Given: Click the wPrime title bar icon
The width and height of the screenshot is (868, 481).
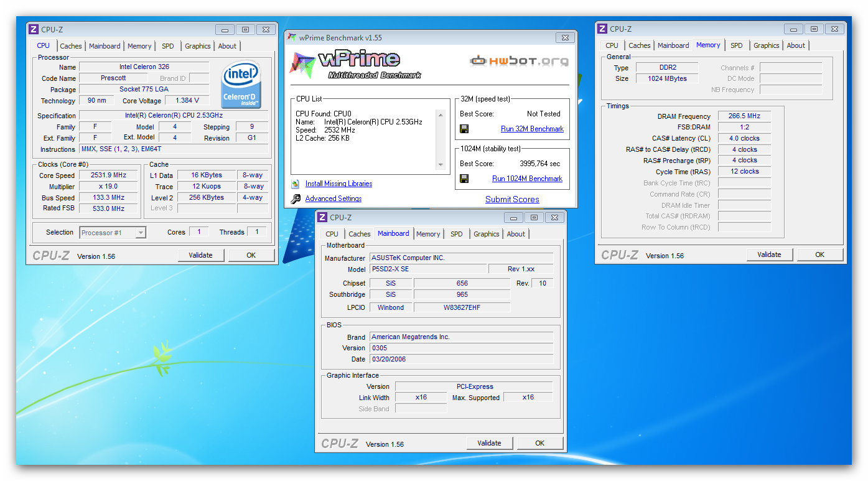Looking at the screenshot, I should pos(291,37).
